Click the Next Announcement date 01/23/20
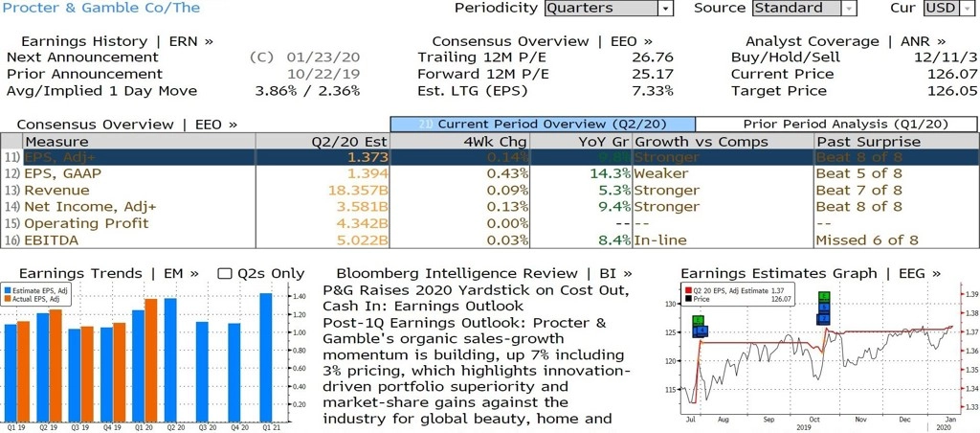The width and height of the screenshot is (980, 433). [x=323, y=57]
